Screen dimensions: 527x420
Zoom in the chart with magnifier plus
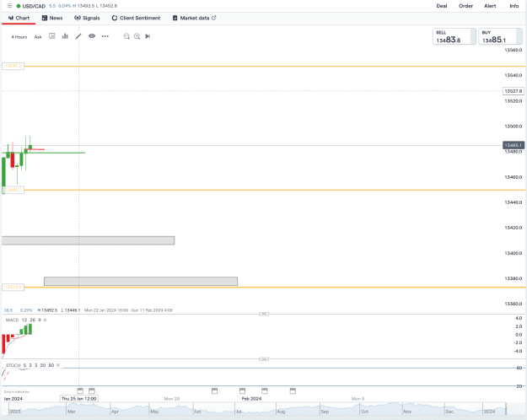(137, 36)
